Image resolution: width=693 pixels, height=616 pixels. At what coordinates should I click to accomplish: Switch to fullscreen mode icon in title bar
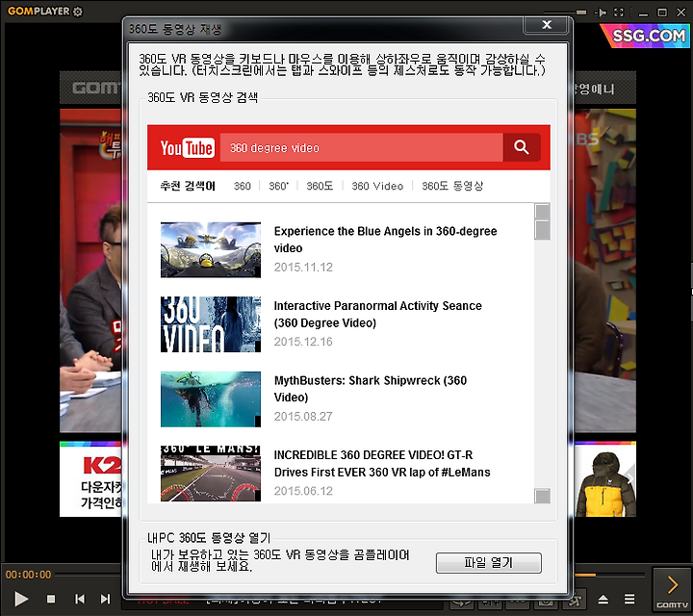pyautogui.click(x=619, y=13)
